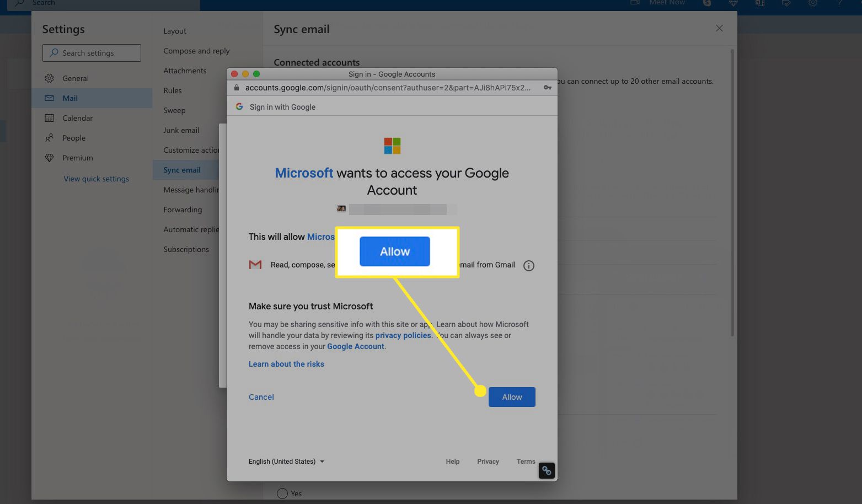Screen dimensions: 862x504
Task: Open Customize actions settings
Action: point(191,150)
